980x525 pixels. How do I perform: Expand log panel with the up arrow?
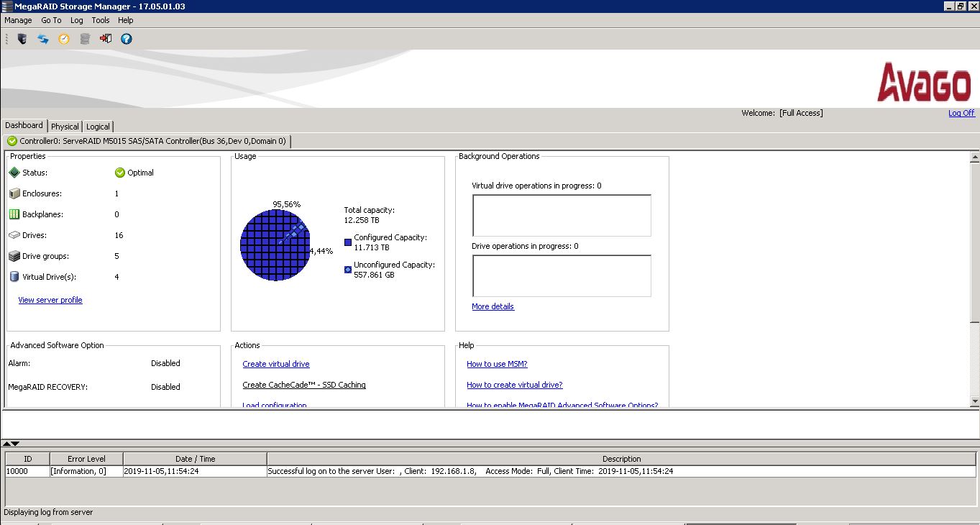click(6, 444)
